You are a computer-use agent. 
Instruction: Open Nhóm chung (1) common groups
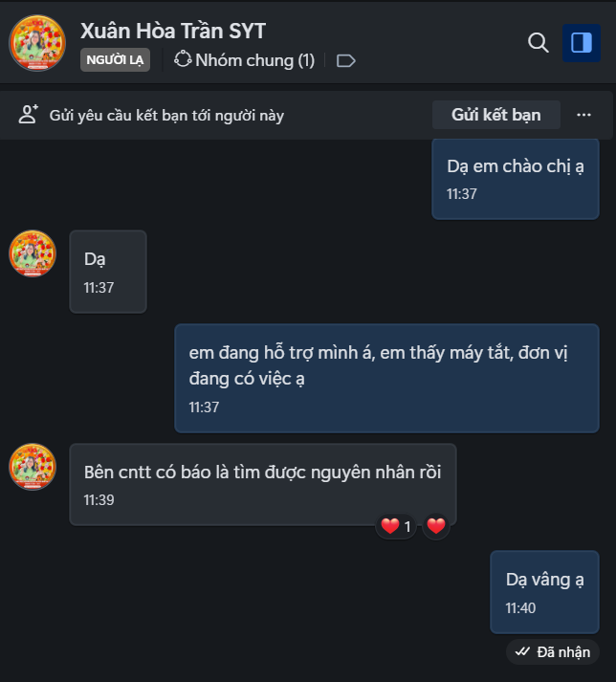(244, 60)
